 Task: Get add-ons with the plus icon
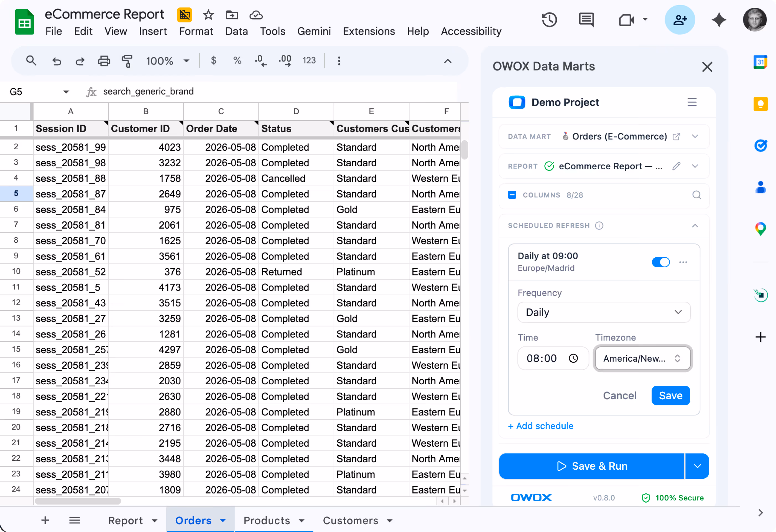pyautogui.click(x=760, y=337)
